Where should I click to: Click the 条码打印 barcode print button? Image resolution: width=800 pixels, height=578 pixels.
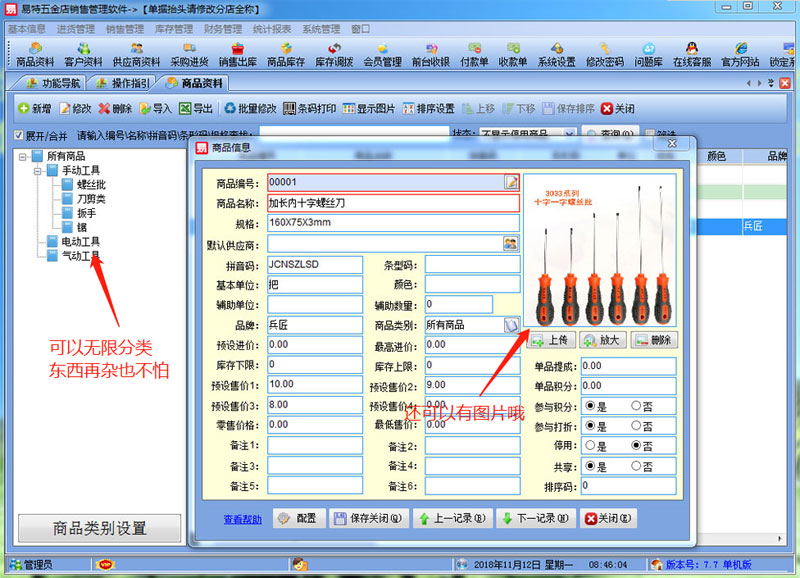[x=309, y=108]
